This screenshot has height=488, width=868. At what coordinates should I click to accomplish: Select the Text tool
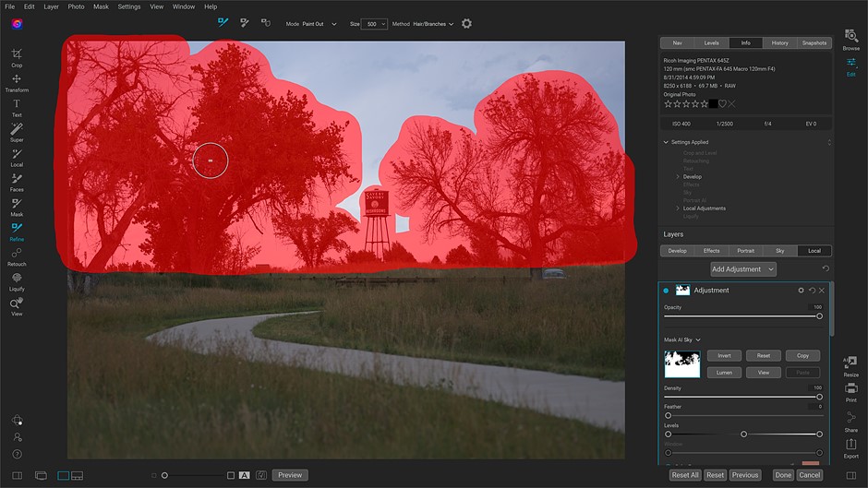17,107
